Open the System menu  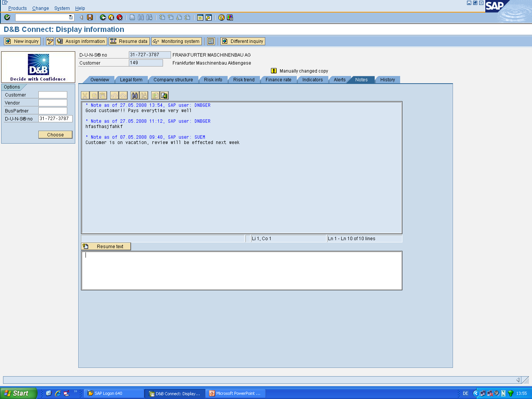click(x=62, y=8)
